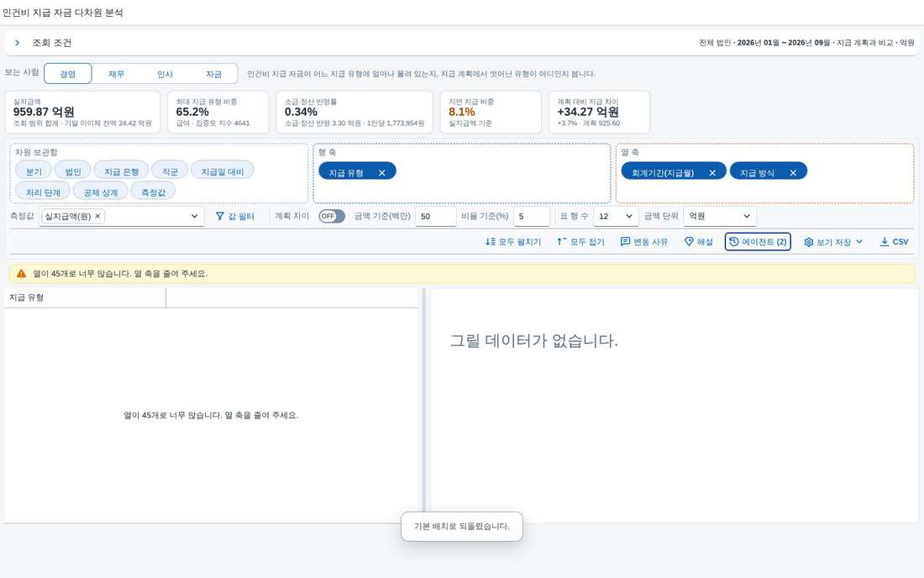Image resolution: width=924 pixels, height=578 pixels.
Task: Pick the 공제 상계 dimension chip
Action: pos(101,192)
